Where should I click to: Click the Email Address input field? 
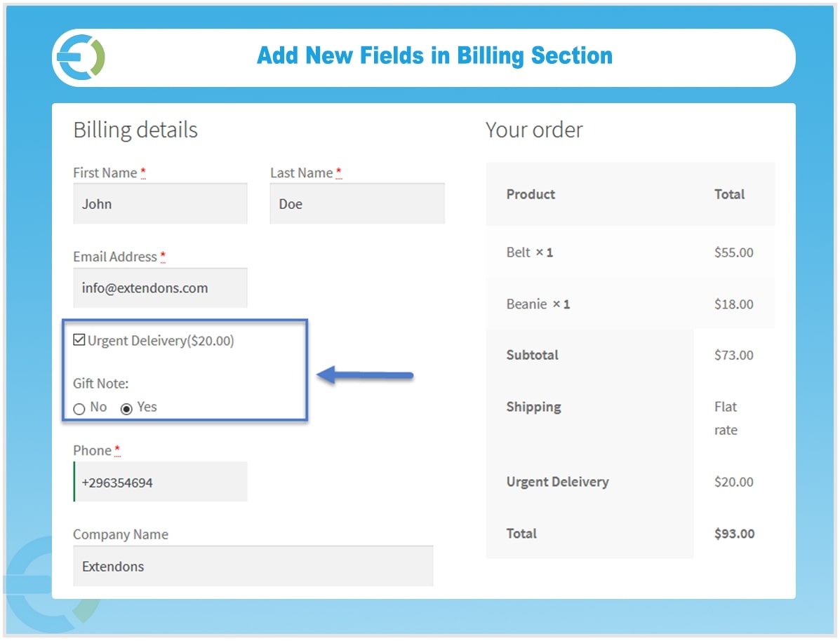point(160,288)
